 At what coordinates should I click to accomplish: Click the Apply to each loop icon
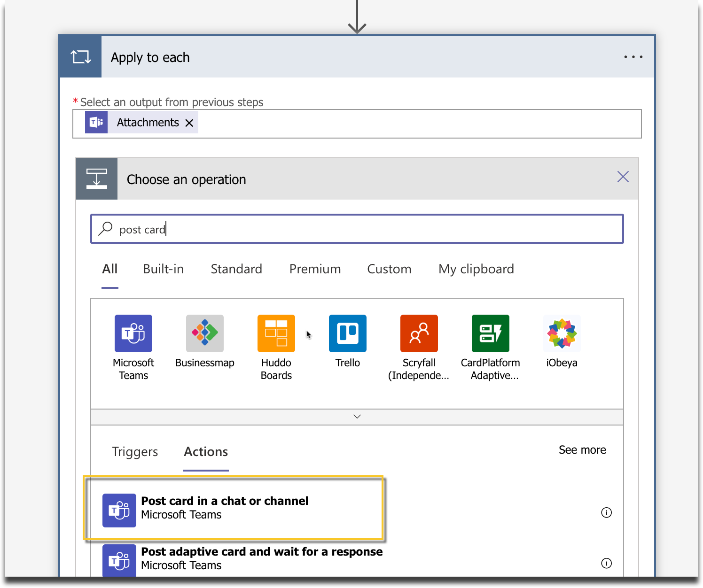pyautogui.click(x=80, y=57)
